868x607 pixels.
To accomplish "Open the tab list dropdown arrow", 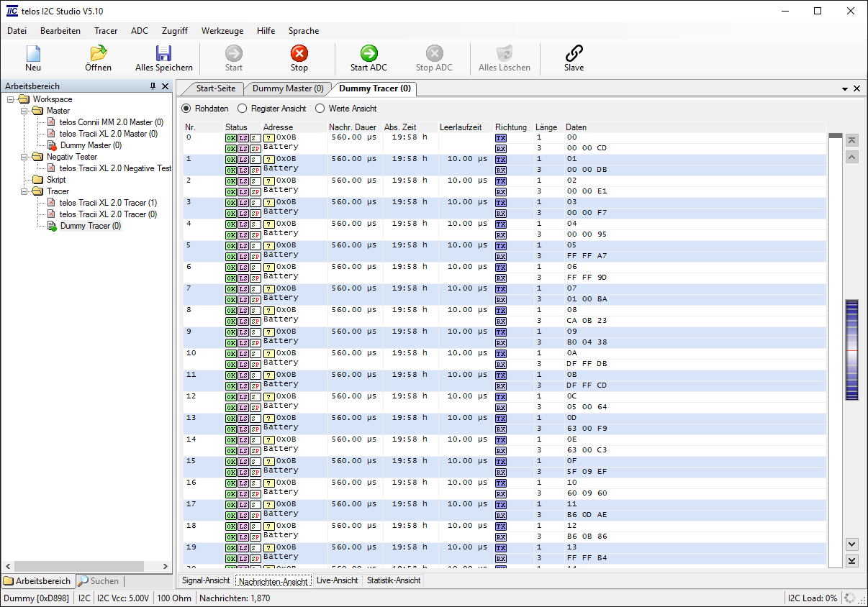I will coord(845,88).
